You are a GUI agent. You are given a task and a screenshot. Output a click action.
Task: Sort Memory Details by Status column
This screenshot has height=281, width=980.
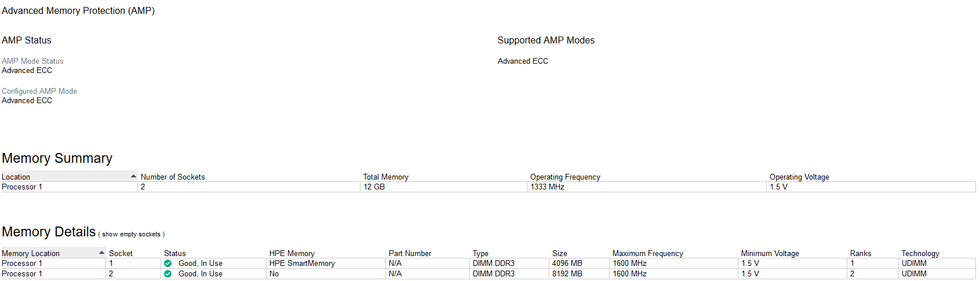pos(175,254)
